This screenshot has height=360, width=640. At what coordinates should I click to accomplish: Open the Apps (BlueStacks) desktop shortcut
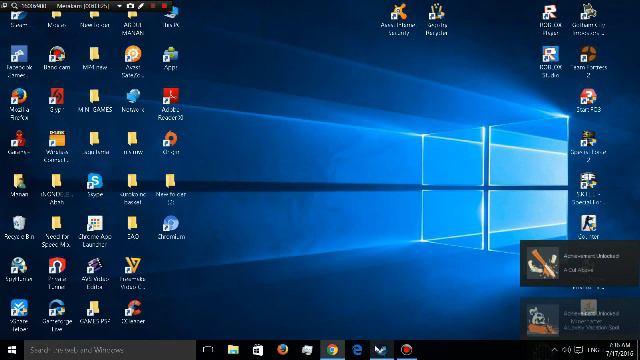pos(171,58)
